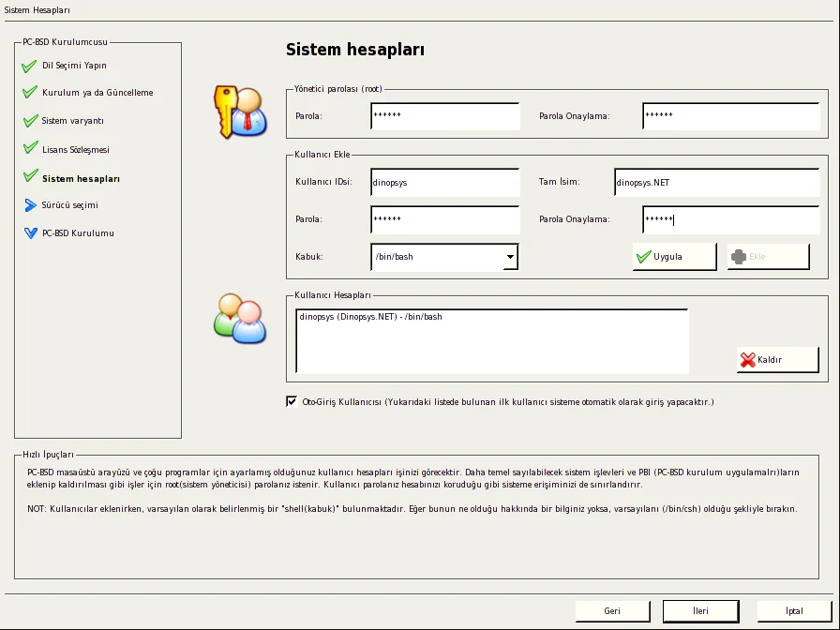Click the blue arrow icon beside Sürücü seçimi
Screen dimensions: 840x630
(31, 204)
